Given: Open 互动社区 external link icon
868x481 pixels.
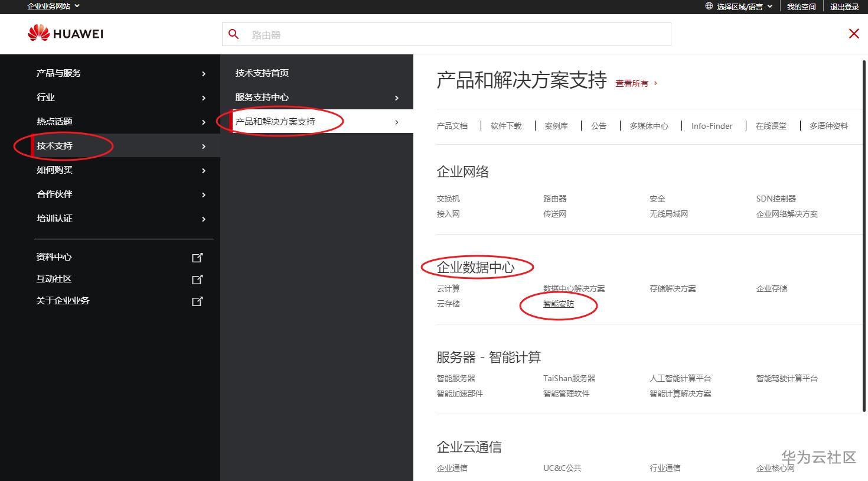Looking at the screenshot, I should coord(198,279).
